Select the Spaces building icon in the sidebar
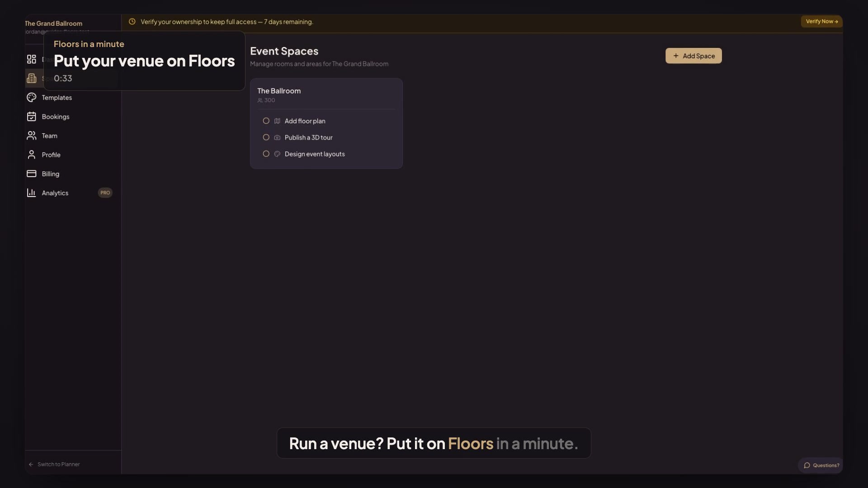This screenshot has width=868, height=488. [31, 78]
